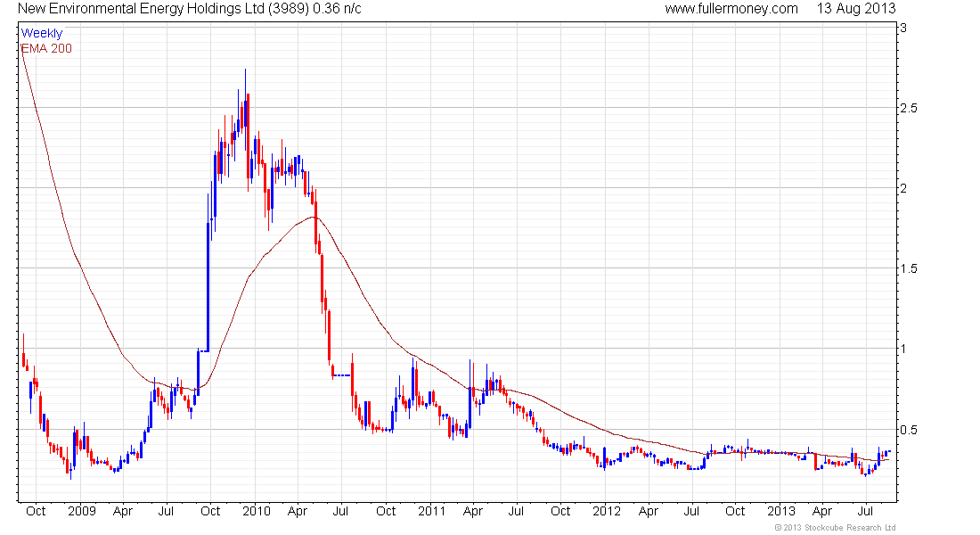
Task: Click the chart title 'New Environmental Energy Holdings Ltd (3989) 0.36 n/c'
Action: (x=190, y=9)
